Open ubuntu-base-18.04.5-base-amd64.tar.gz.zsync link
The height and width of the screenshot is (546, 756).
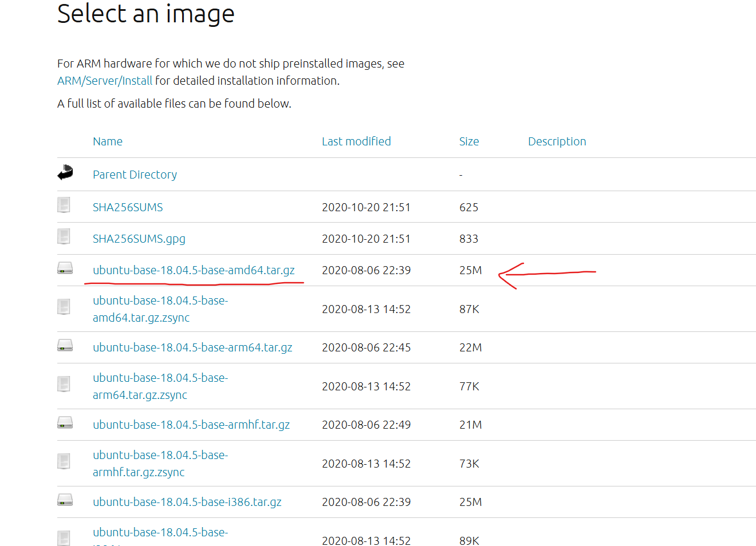click(160, 309)
